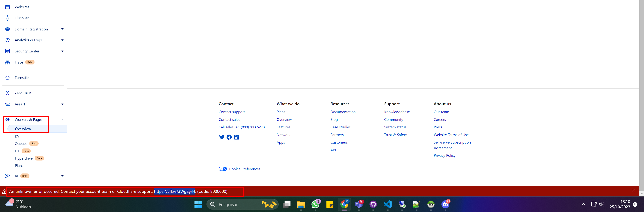Toggle the Cookie Preferences switch

pos(223,169)
